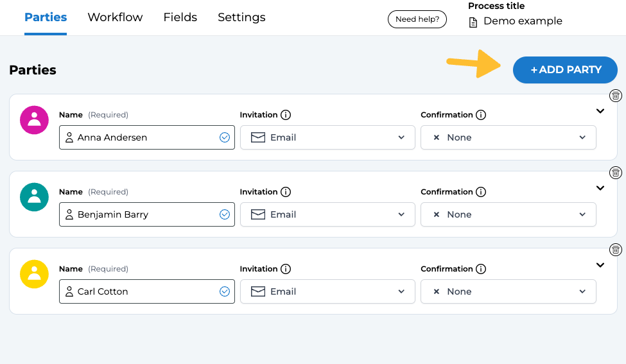Screen dimensions: 626x364
Task: Open the Settings tab
Action: tap(241, 17)
